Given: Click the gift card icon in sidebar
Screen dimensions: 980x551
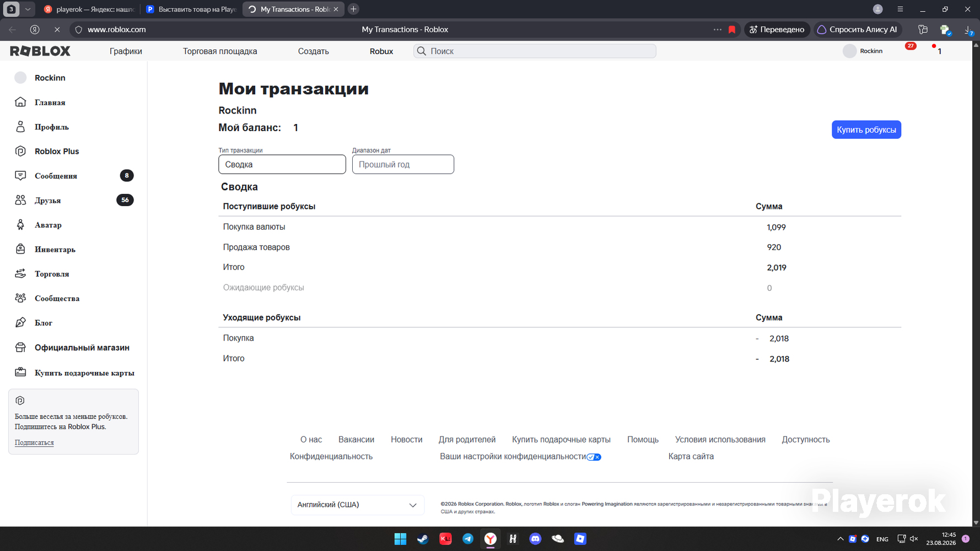Looking at the screenshot, I should [20, 372].
